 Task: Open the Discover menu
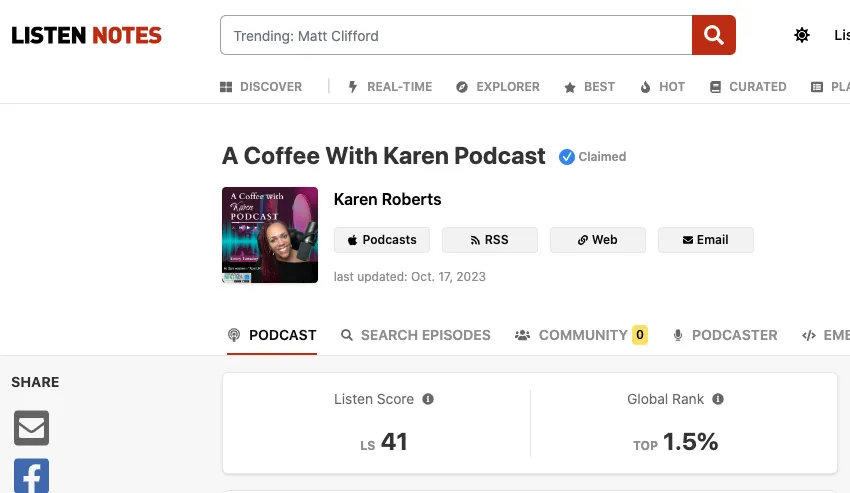(261, 87)
